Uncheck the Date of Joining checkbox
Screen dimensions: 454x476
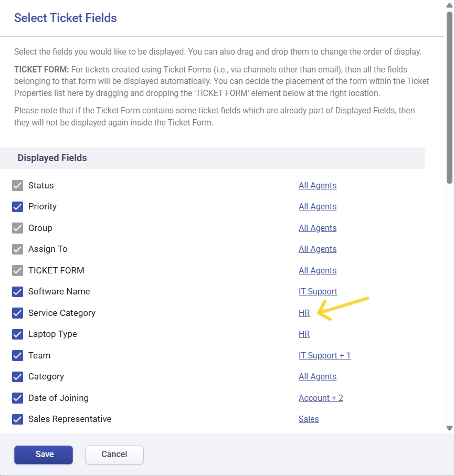coord(18,398)
